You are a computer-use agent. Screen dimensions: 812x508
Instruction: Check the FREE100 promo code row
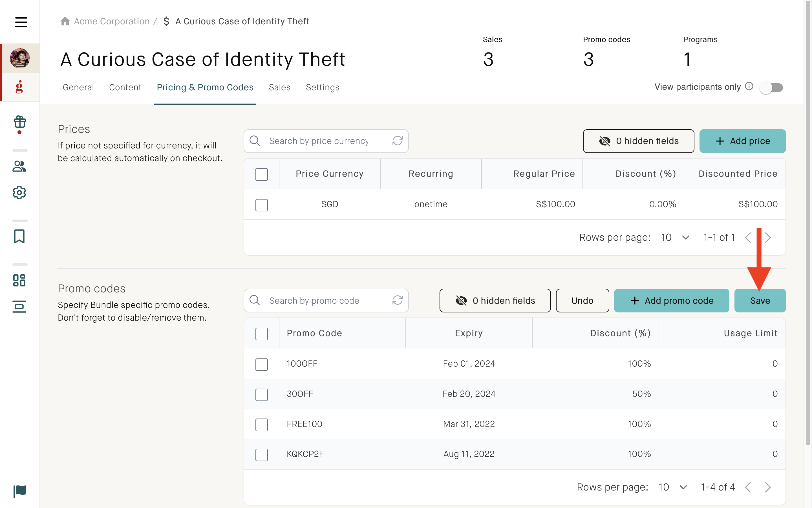261,425
